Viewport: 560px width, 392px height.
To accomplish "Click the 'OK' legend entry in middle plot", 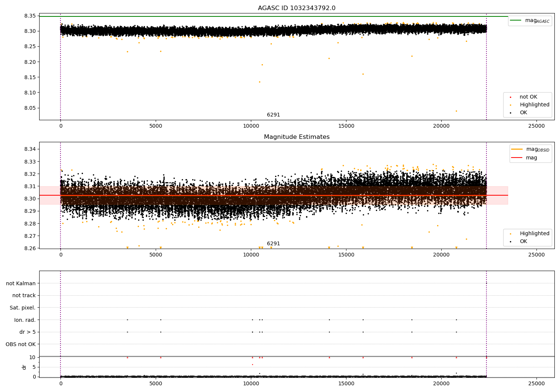I will pos(519,242).
